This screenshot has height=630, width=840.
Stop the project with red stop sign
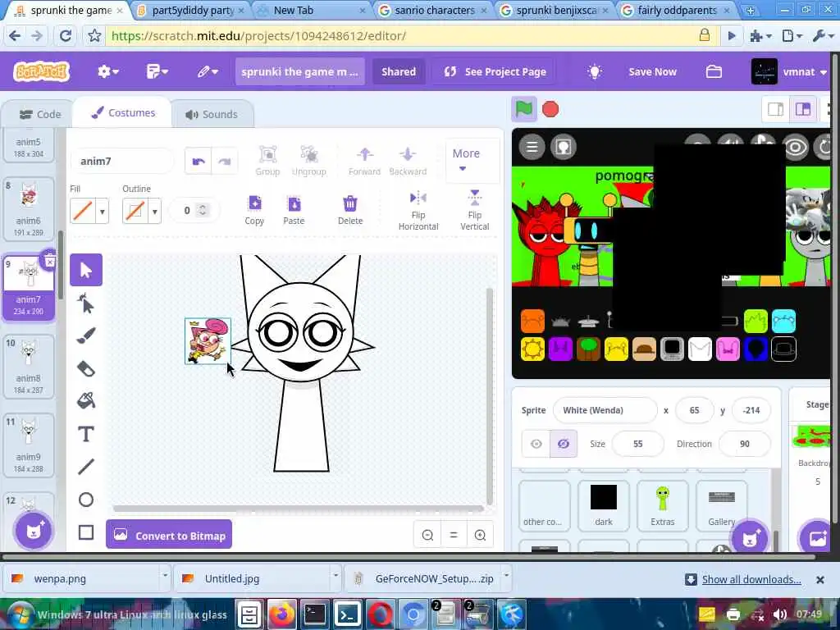[x=550, y=109]
